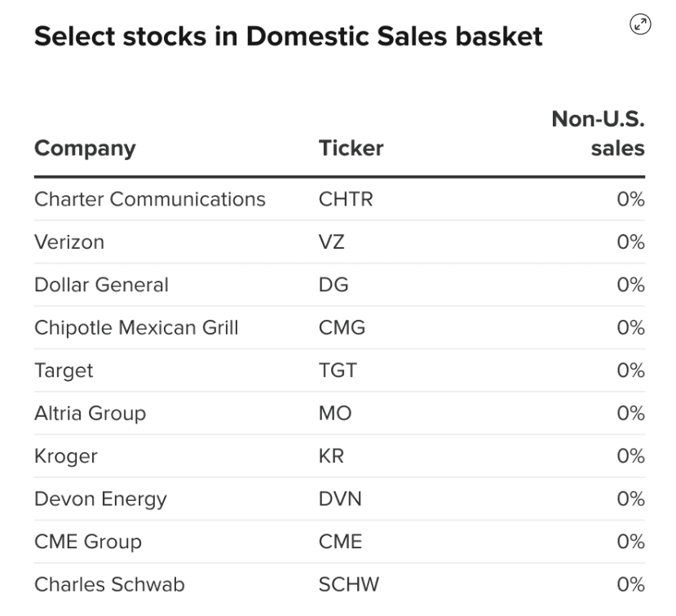Select the Chipotle Mexican Grill row name
The image size is (676, 616).
click(136, 328)
